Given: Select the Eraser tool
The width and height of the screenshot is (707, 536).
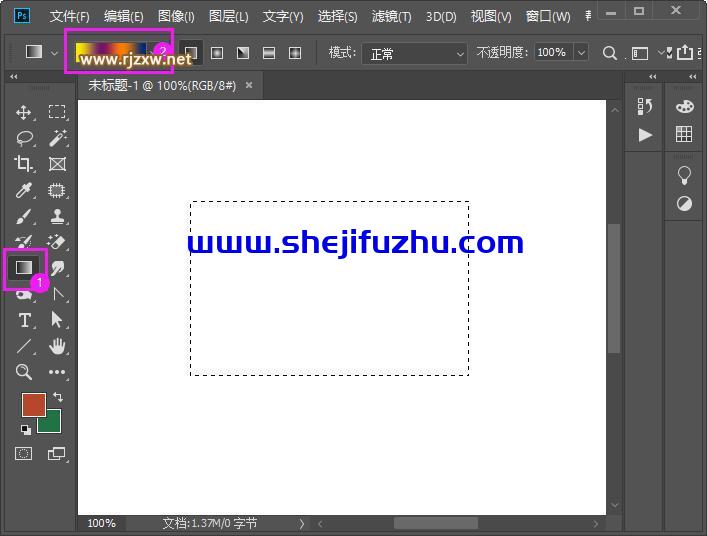Looking at the screenshot, I should click(x=56, y=242).
